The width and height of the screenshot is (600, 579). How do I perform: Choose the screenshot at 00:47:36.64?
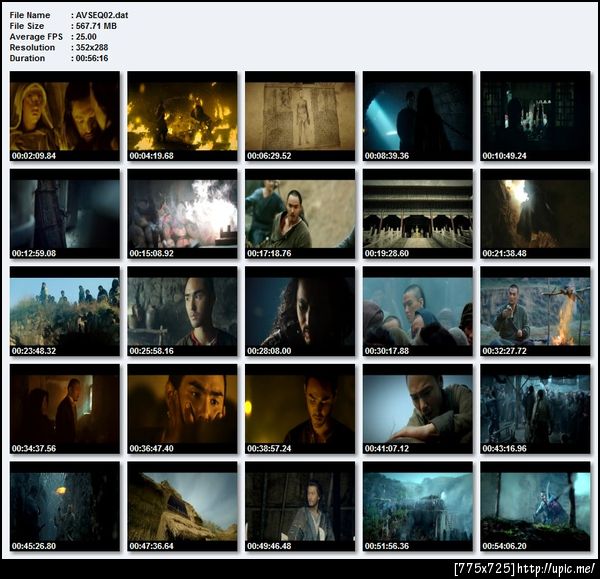point(182,507)
